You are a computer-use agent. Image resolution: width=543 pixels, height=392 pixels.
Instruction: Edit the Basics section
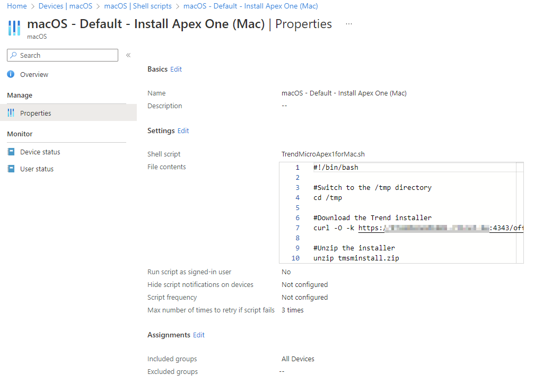pos(176,69)
